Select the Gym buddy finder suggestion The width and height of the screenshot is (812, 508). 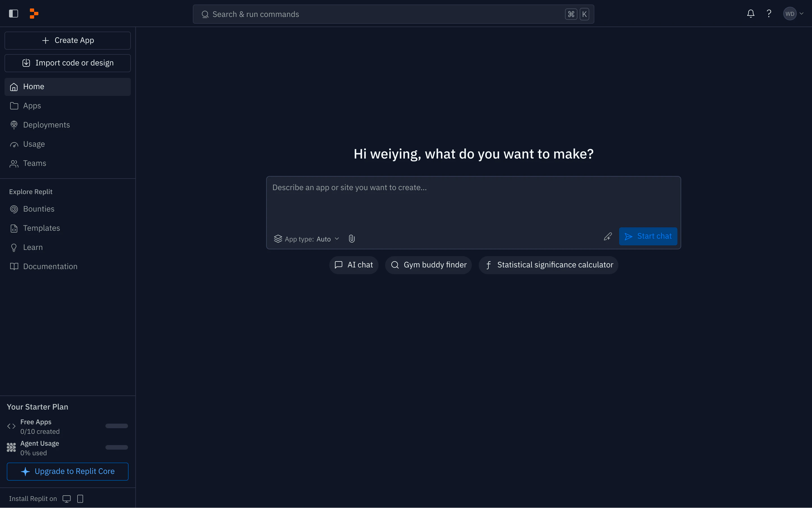point(428,265)
